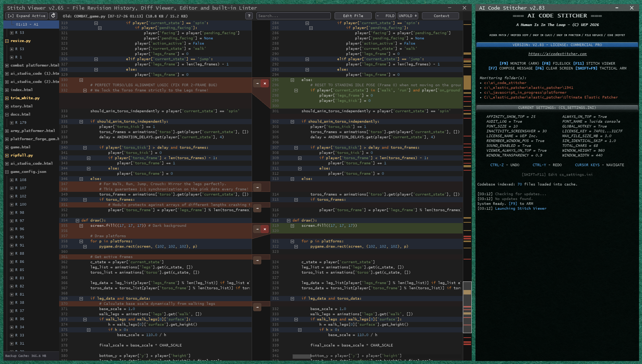Expand army_platformer.html tree node

pos(7,131)
